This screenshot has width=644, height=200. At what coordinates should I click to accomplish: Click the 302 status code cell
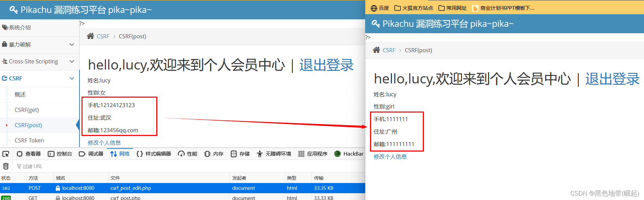(6, 188)
